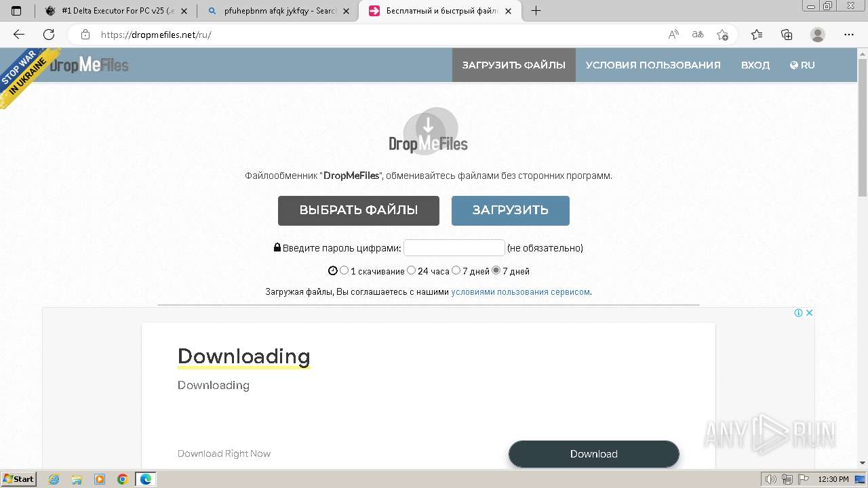
Task: View site information lock icon
Action: click(x=85, y=35)
